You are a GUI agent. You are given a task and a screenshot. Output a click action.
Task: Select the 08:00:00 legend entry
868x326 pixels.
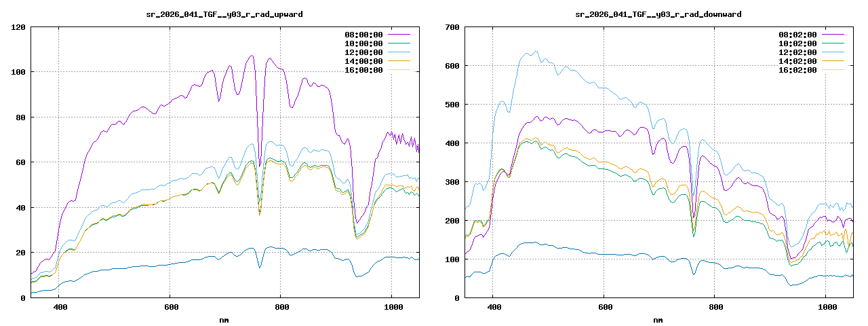click(x=363, y=35)
